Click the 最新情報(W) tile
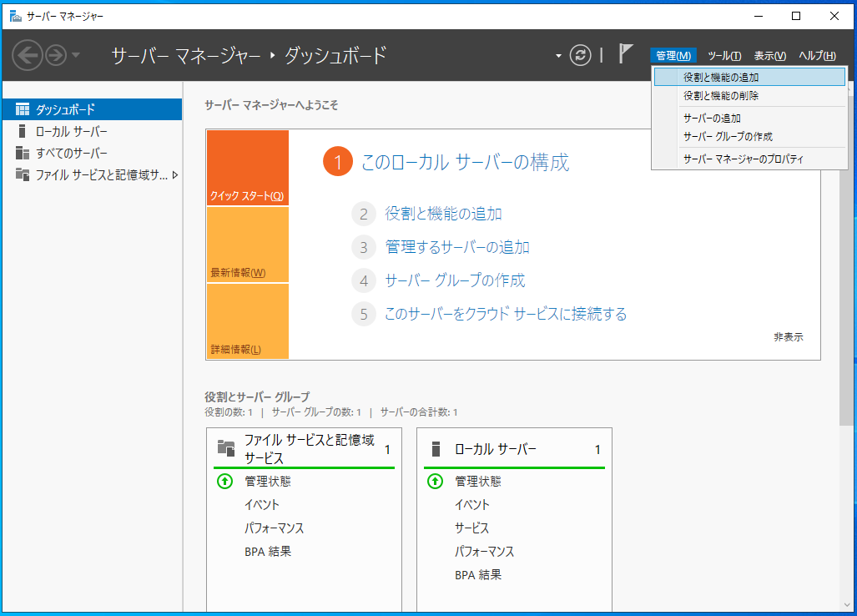This screenshot has height=616, width=857. pos(248,245)
